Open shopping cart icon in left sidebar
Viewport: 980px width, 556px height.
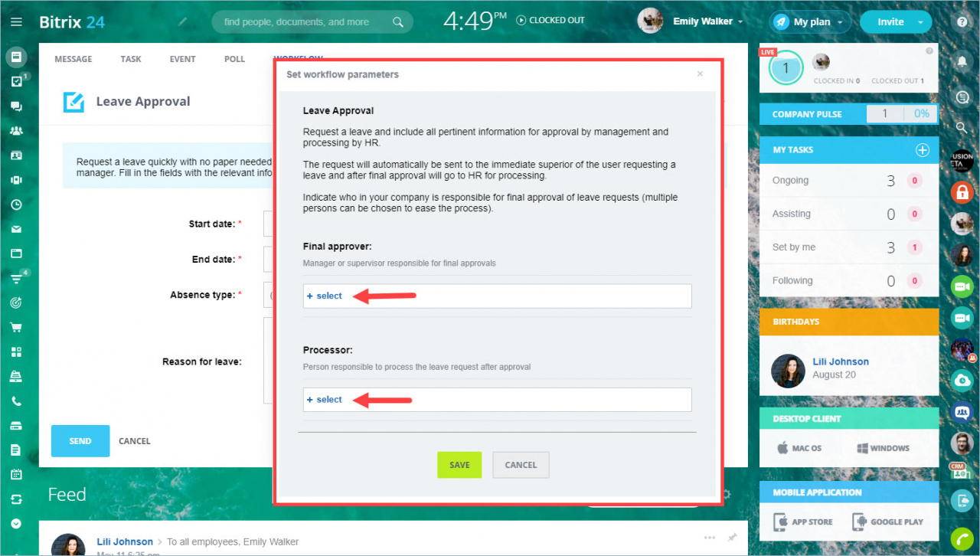pos(16,327)
